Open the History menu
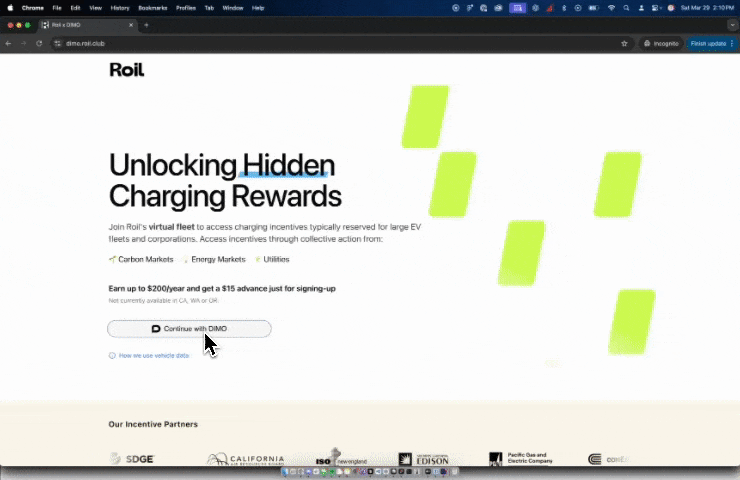 coord(120,8)
